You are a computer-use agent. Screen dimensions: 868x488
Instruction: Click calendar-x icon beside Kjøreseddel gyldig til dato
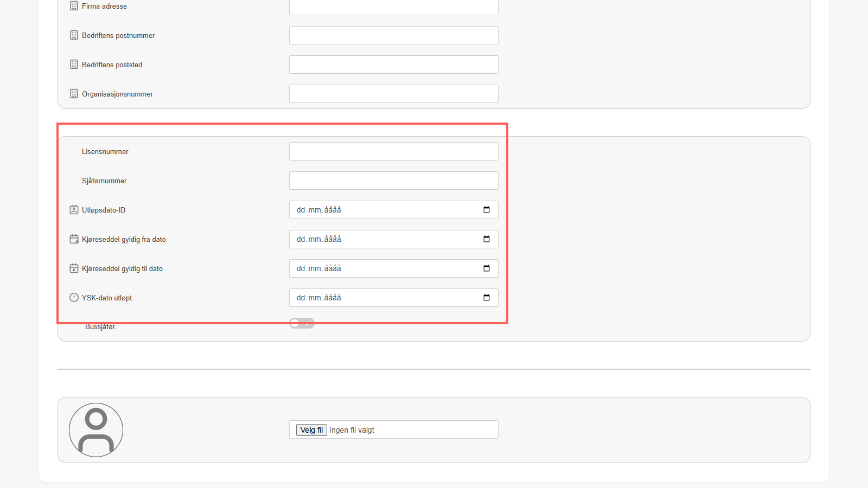pos(74,268)
